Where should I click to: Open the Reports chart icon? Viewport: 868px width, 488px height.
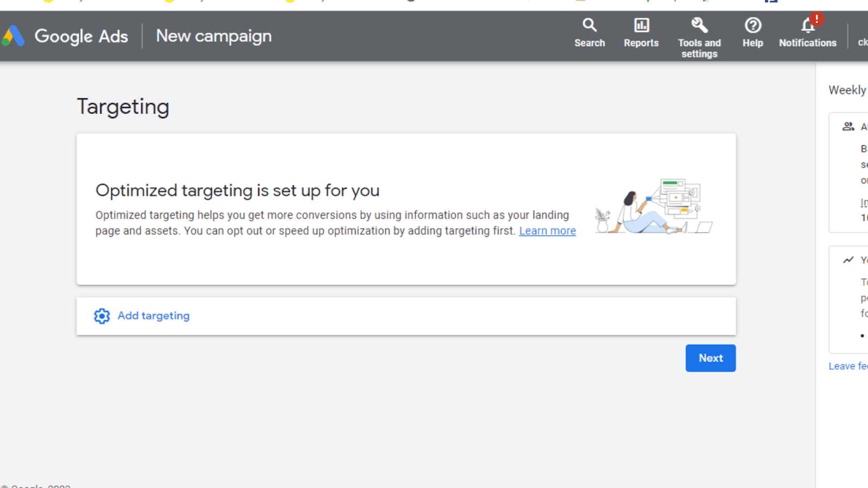point(641,25)
